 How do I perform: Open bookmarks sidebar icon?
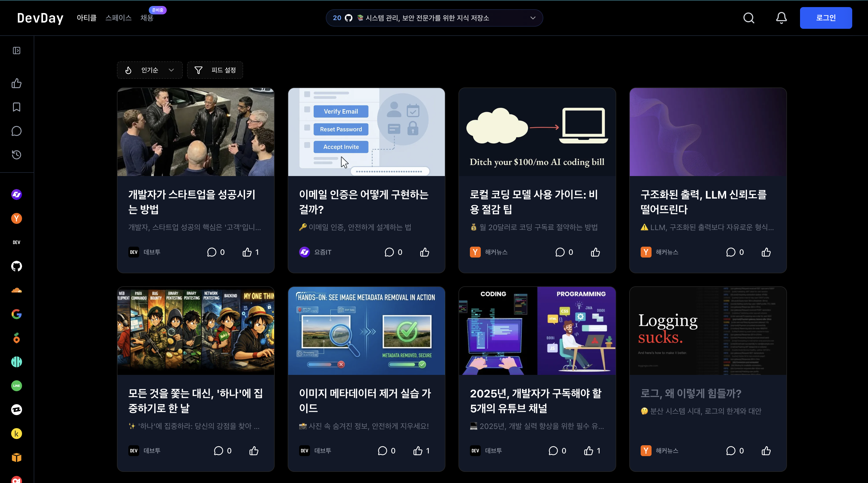(x=17, y=107)
